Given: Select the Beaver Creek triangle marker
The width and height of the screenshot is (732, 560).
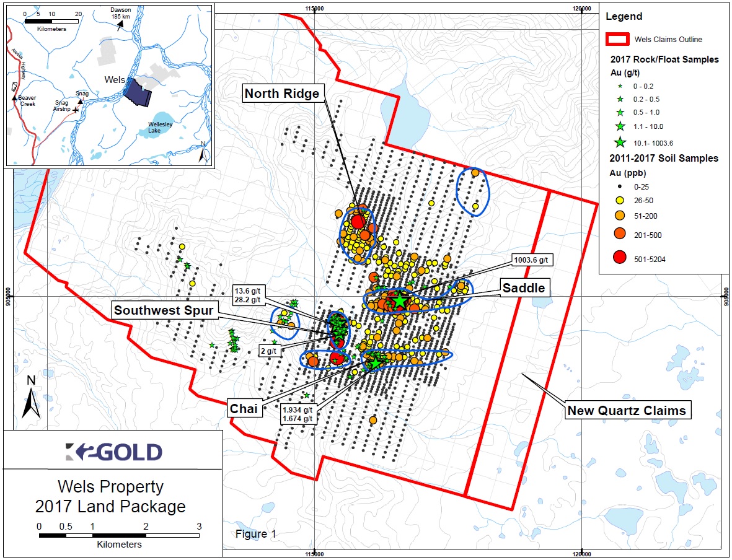Looking at the screenshot, I should (14, 98).
